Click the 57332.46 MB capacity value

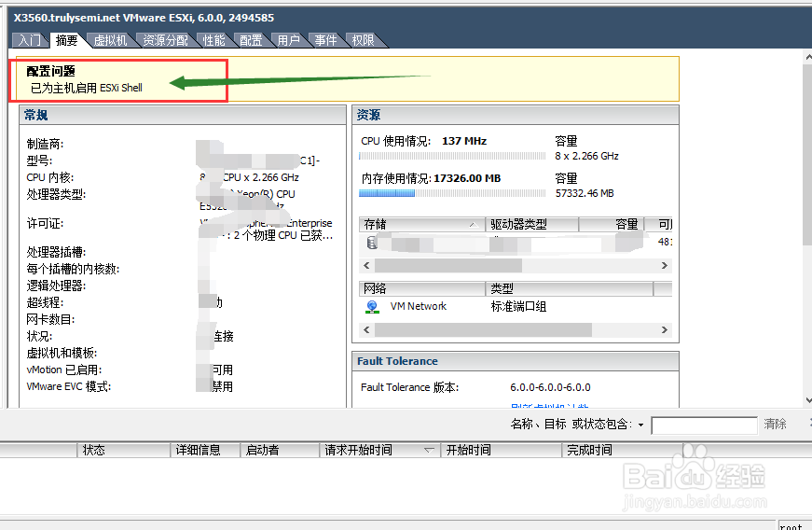pyautogui.click(x=585, y=193)
